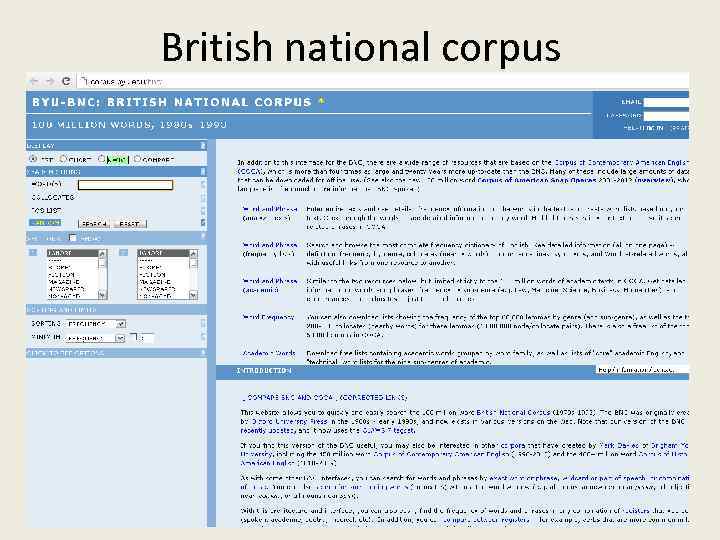Click the PASSWORD input field in the header
The height and width of the screenshot is (540, 720).
coord(666,115)
